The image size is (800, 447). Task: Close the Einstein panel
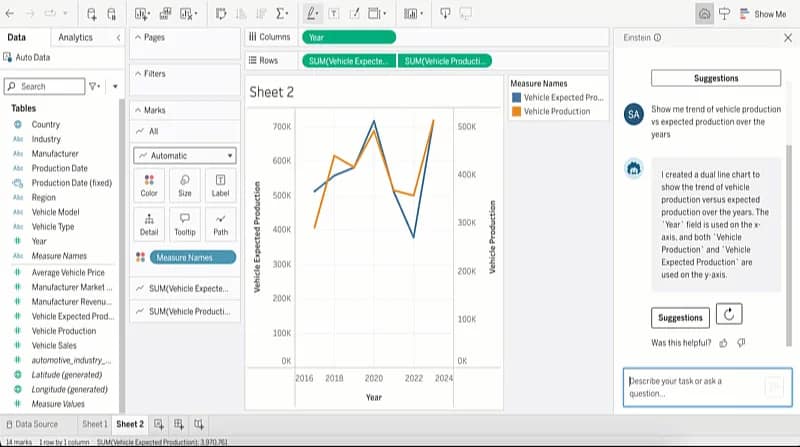(x=787, y=37)
